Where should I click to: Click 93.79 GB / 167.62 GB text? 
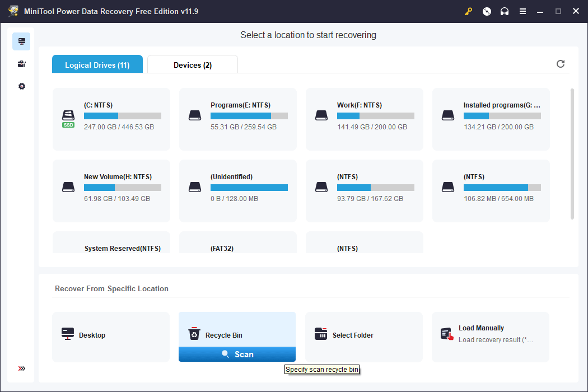(370, 198)
